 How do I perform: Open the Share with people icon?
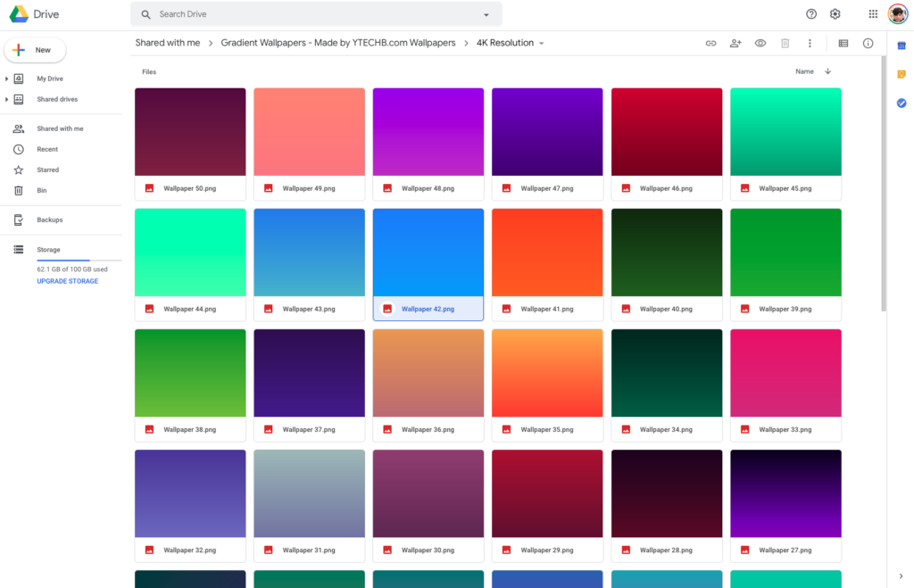tap(735, 42)
